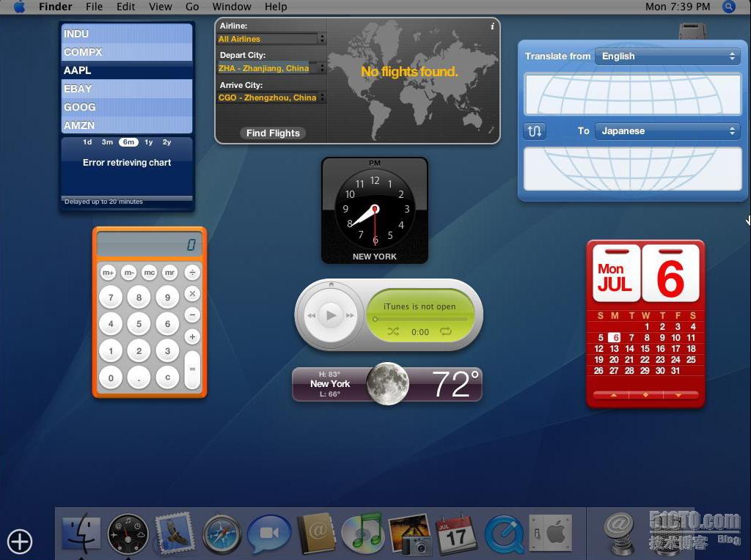Launch QuickTime Player from the Dock
The width and height of the screenshot is (751, 560).
504,534
